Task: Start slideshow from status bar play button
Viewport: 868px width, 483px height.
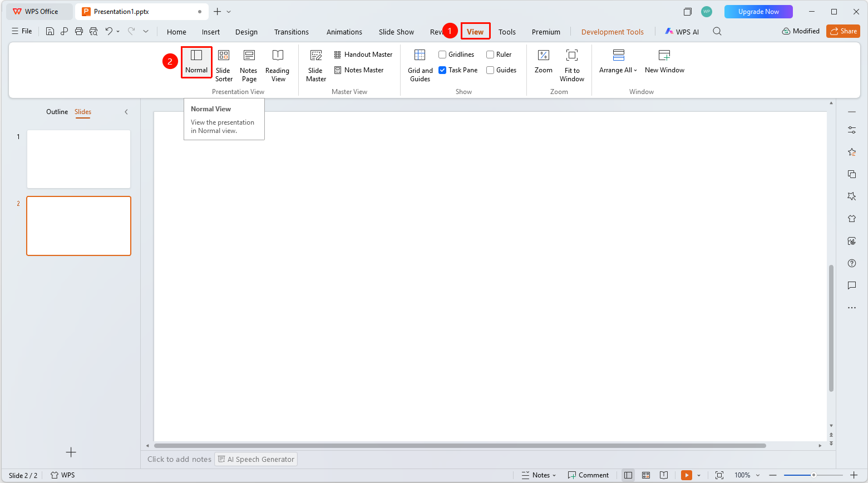Action: click(x=687, y=475)
